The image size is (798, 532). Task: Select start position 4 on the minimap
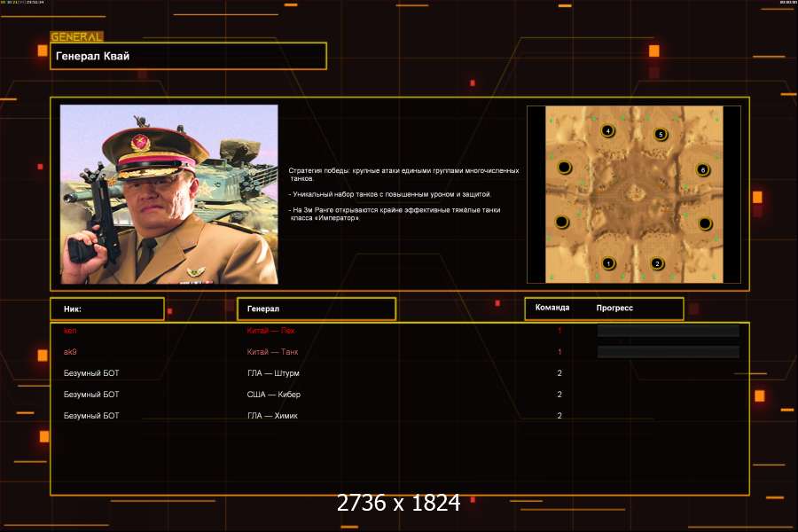607,131
